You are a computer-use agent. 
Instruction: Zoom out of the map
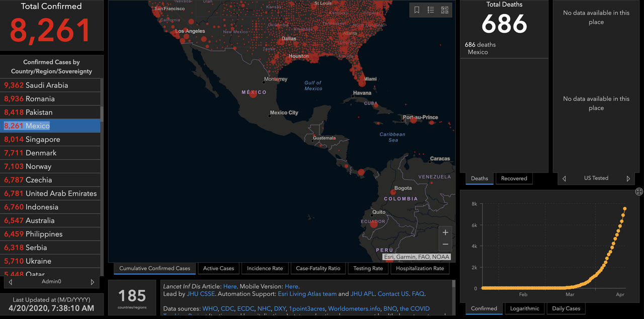(x=445, y=245)
